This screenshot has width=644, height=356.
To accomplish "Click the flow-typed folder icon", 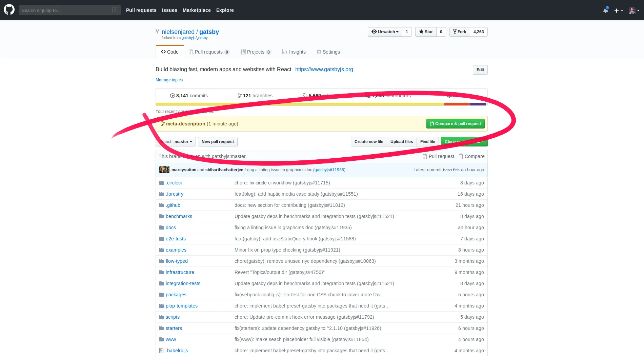I will [162, 261].
